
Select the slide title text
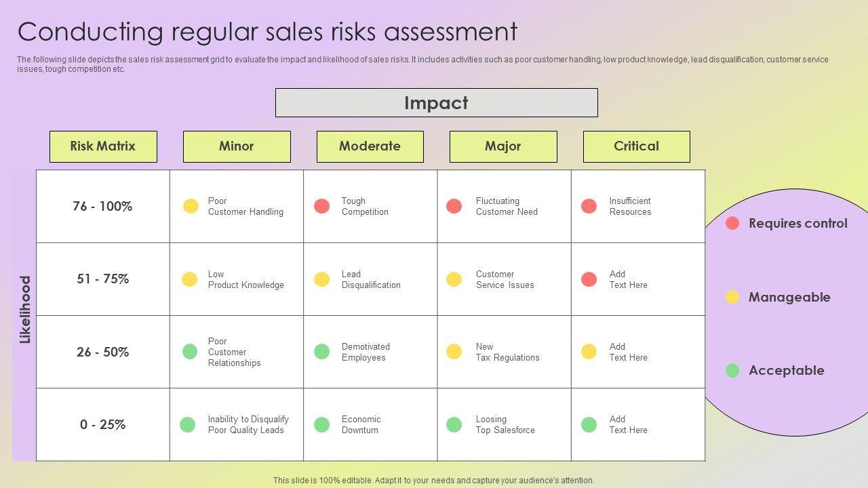[267, 32]
